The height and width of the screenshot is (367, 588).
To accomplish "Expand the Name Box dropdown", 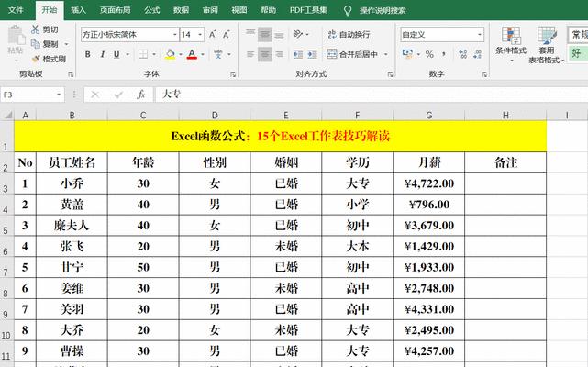I will tap(59, 95).
